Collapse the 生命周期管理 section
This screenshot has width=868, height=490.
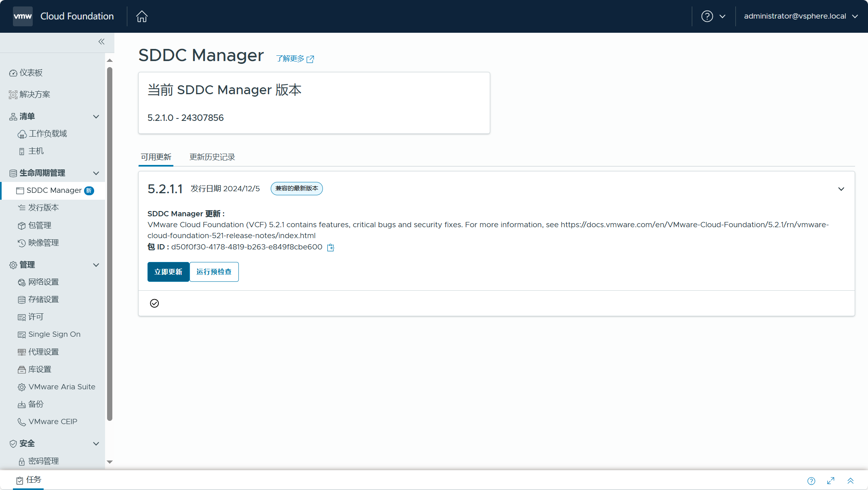click(96, 173)
